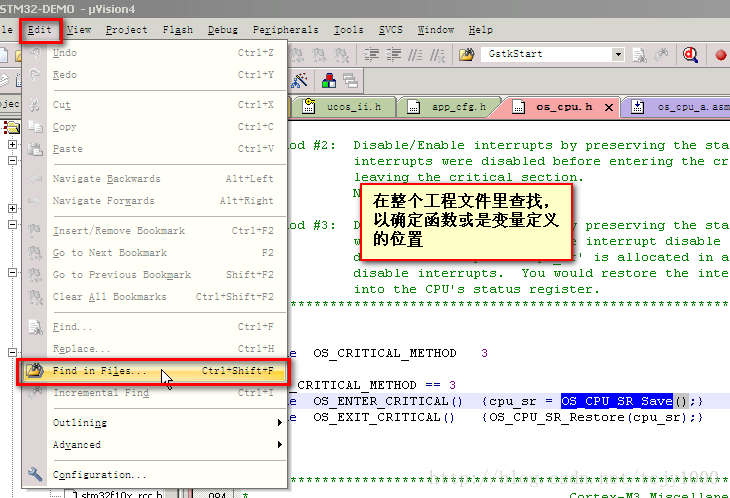Choose Navigate Forwards
The width and height of the screenshot is (730, 498).
pyautogui.click(x=155, y=201)
